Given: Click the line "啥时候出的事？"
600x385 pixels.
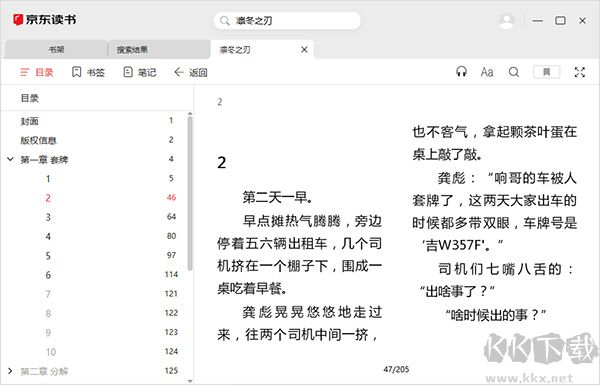Looking at the screenshot, I should [x=495, y=315].
